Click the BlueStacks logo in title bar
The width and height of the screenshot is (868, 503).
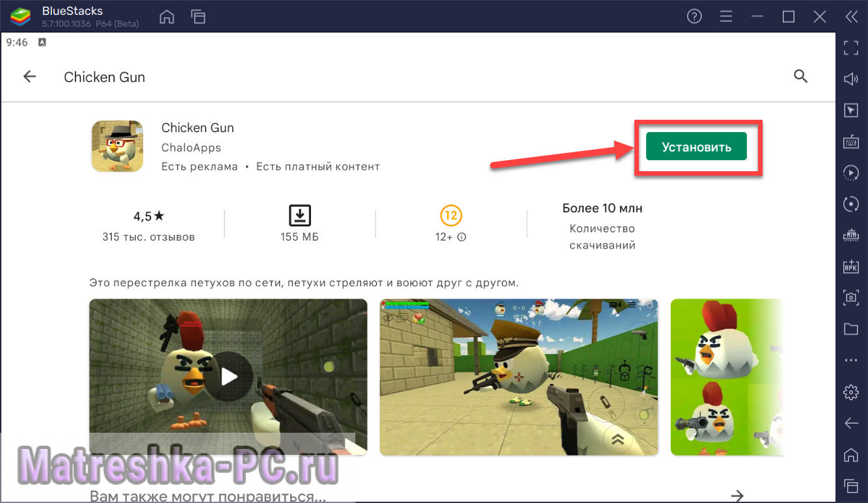[20, 17]
